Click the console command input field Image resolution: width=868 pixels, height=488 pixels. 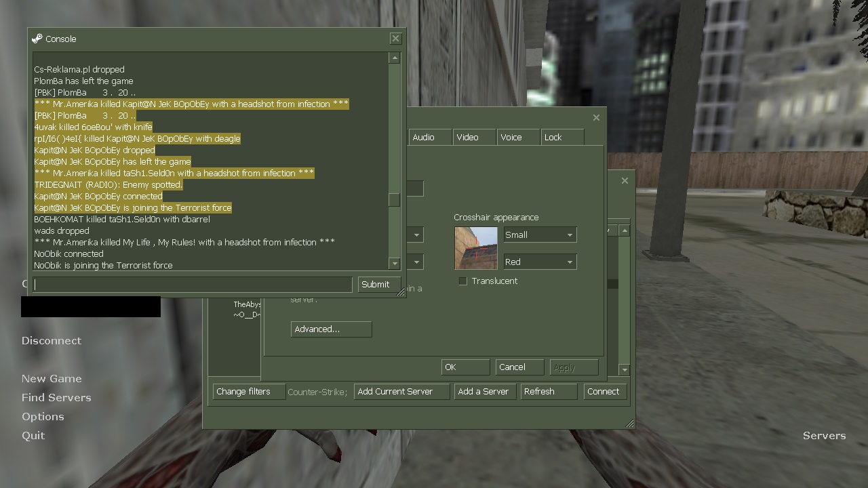click(x=193, y=284)
